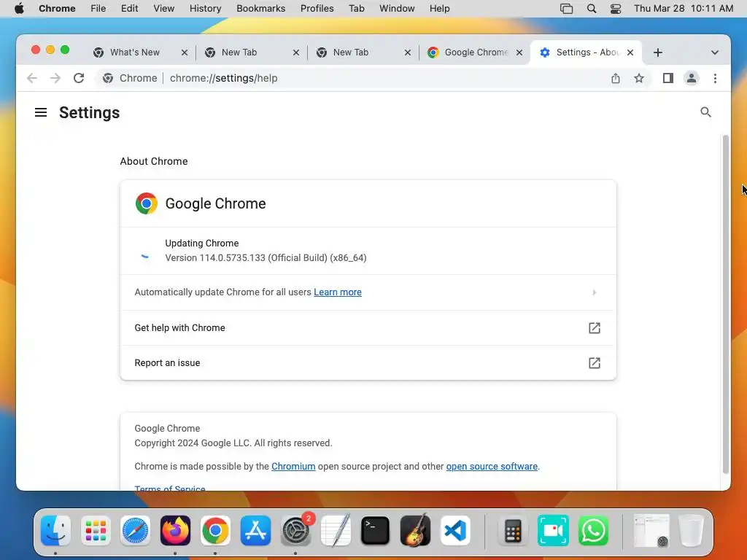Open the File menu
Viewport: 747px width, 560px height.
pos(98,9)
